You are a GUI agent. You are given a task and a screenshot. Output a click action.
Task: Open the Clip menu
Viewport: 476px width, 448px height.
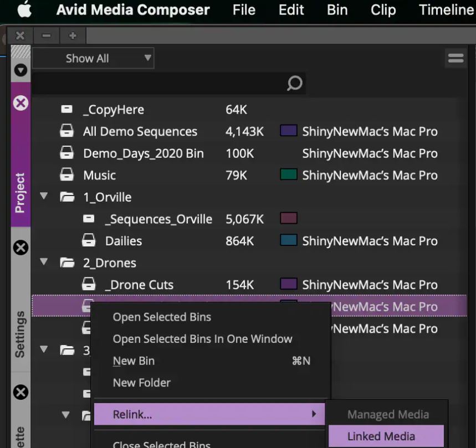pyautogui.click(x=383, y=10)
